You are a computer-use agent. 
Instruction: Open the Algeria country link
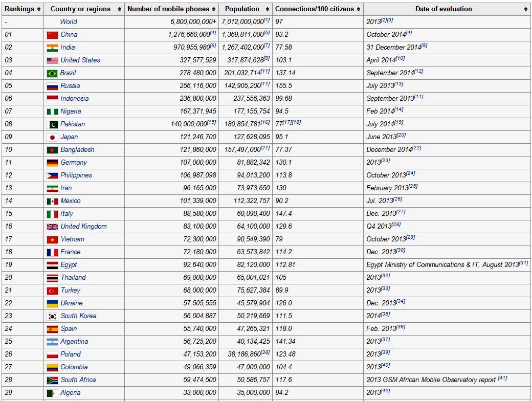(71, 393)
